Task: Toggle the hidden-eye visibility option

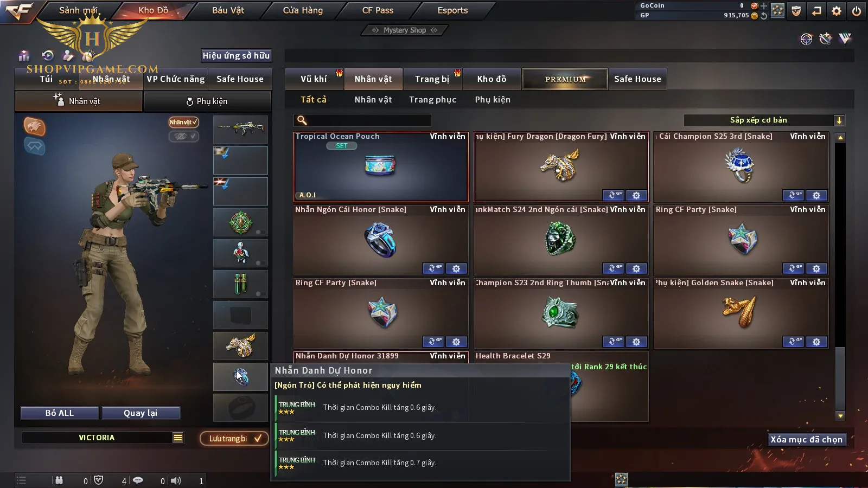Action: [x=184, y=136]
